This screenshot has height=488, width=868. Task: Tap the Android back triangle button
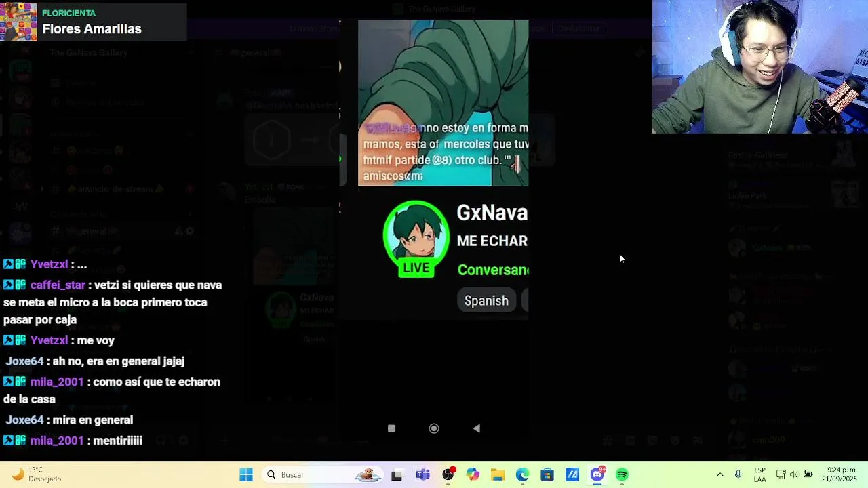pyautogui.click(x=476, y=428)
